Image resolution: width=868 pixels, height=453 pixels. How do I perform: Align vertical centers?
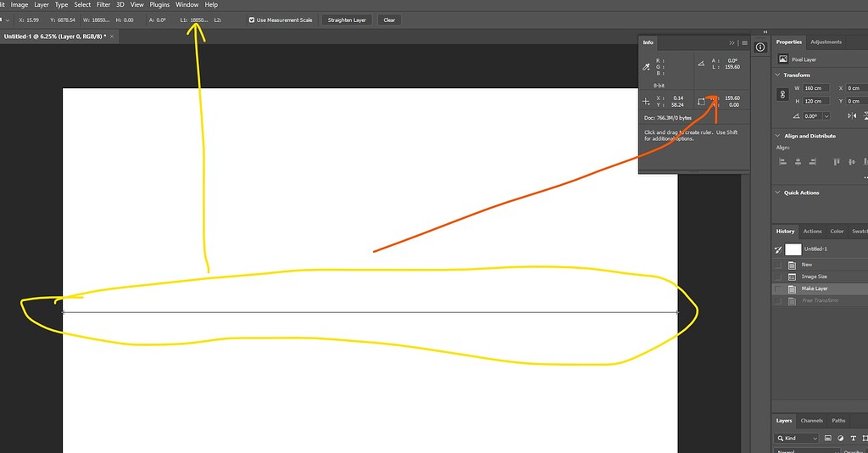[851, 162]
